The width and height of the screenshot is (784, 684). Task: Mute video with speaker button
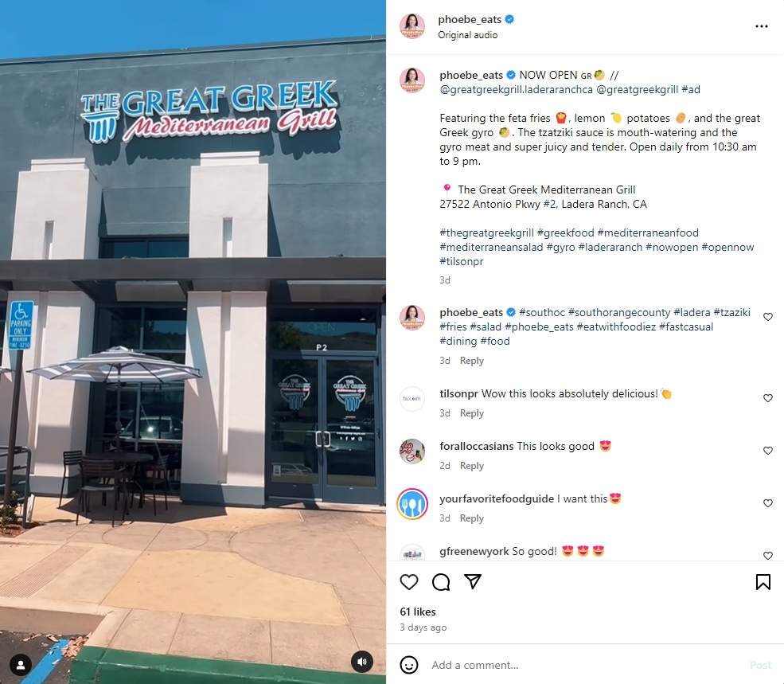coord(362,662)
